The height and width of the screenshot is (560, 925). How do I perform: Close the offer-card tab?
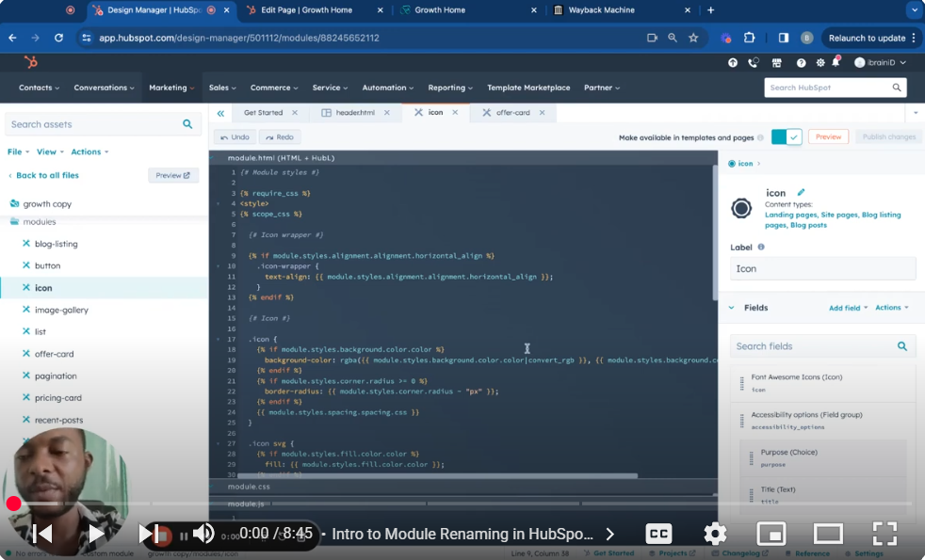pyautogui.click(x=542, y=113)
